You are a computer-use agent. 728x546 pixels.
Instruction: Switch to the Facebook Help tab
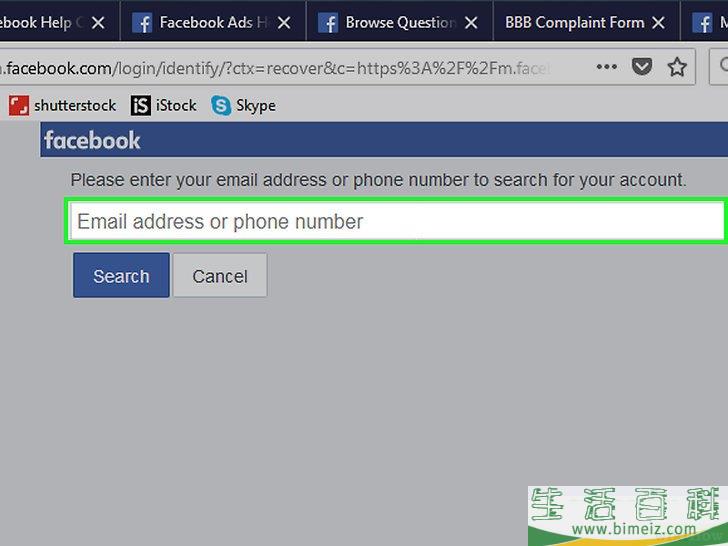[x=59, y=22]
